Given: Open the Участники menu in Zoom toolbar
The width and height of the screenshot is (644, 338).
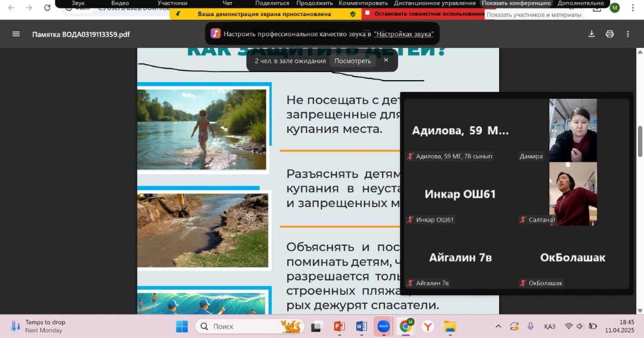Looking at the screenshot, I should point(172,3).
